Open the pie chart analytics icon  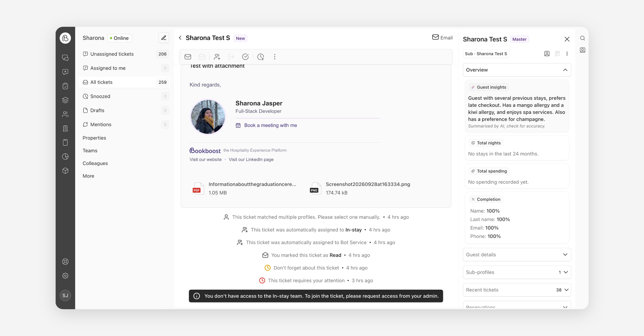coord(65,156)
